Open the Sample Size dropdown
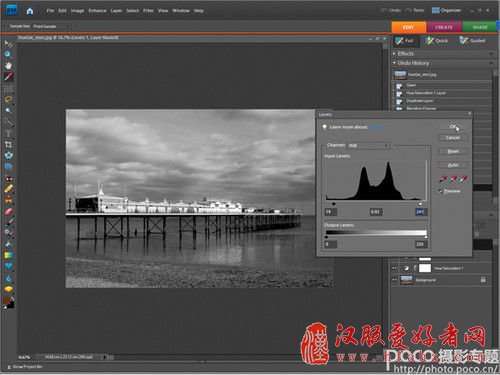Screen dimensions: 500x375 [51, 26]
